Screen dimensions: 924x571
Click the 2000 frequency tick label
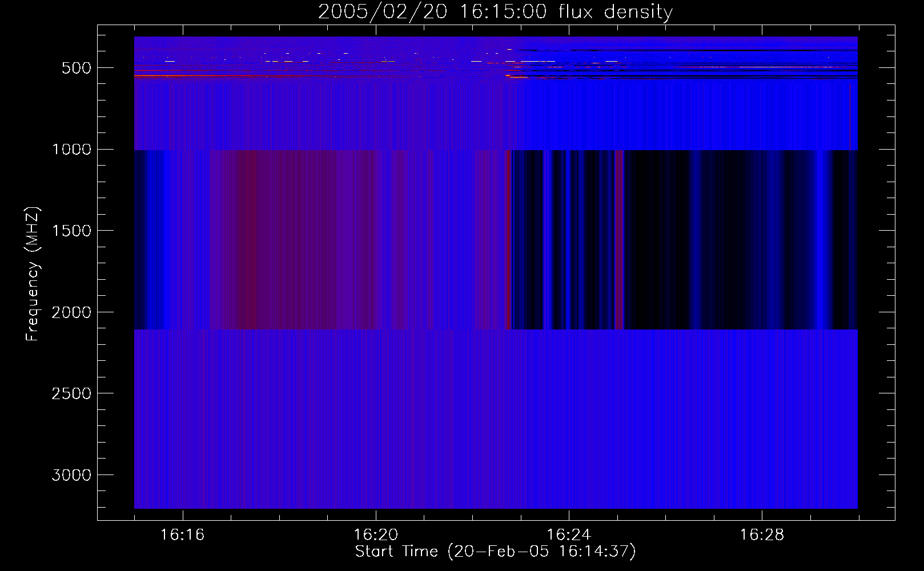(71, 312)
